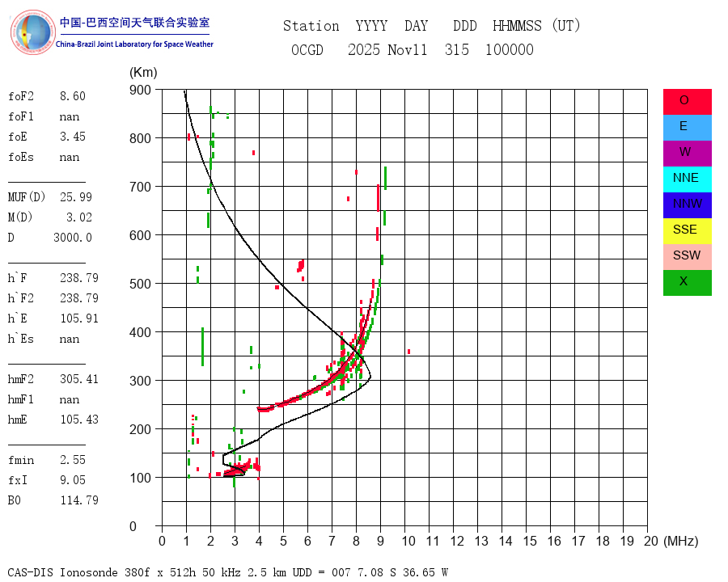The image size is (728, 582).
Task: Click the (MHz) x-axis unit label
Action: 681,541
